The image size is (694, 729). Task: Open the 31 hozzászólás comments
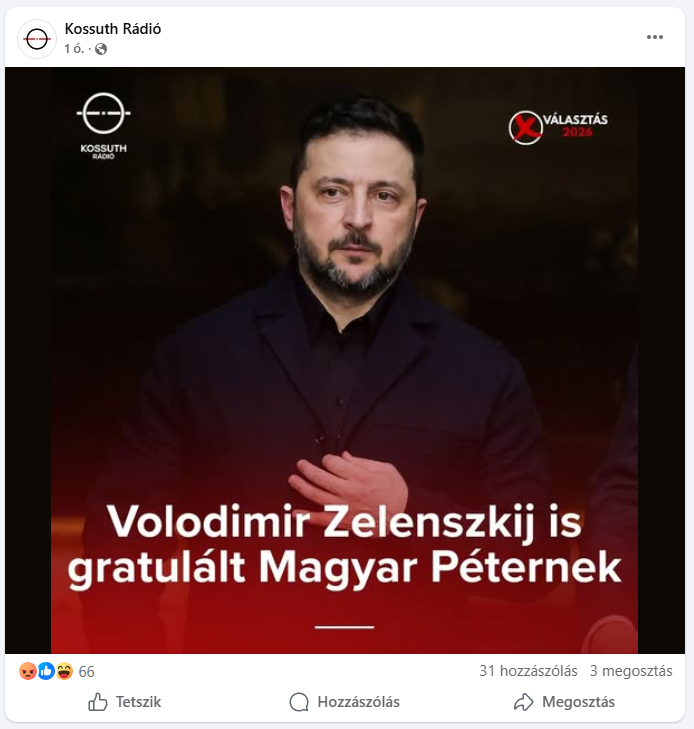(x=528, y=671)
